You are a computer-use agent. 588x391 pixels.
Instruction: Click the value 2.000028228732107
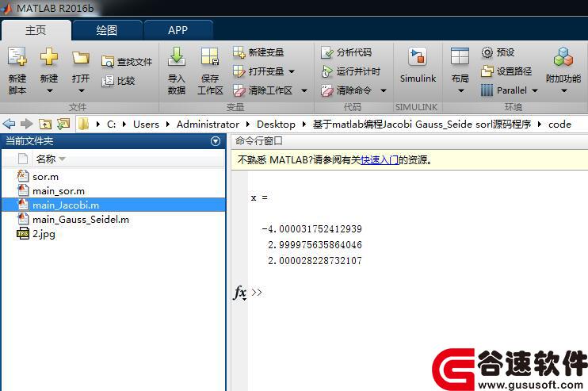click(315, 260)
